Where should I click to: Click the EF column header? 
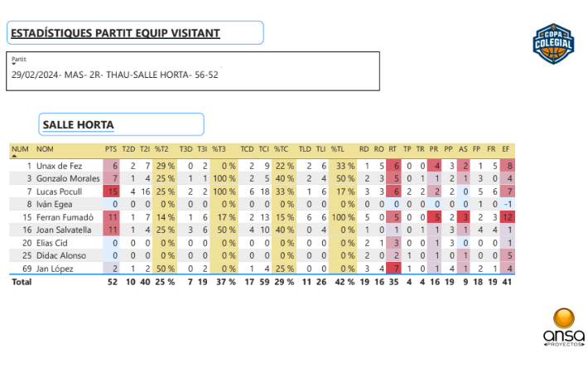point(505,149)
